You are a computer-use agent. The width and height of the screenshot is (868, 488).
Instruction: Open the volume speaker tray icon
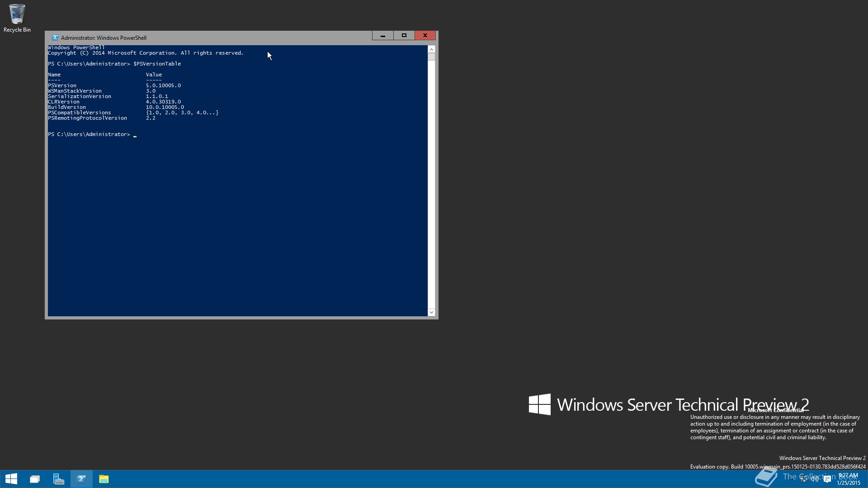pyautogui.click(x=815, y=479)
